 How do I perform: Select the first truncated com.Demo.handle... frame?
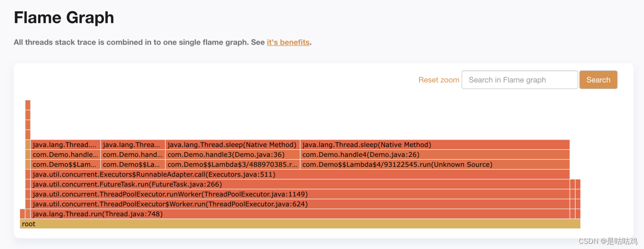[x=65, y=154]
